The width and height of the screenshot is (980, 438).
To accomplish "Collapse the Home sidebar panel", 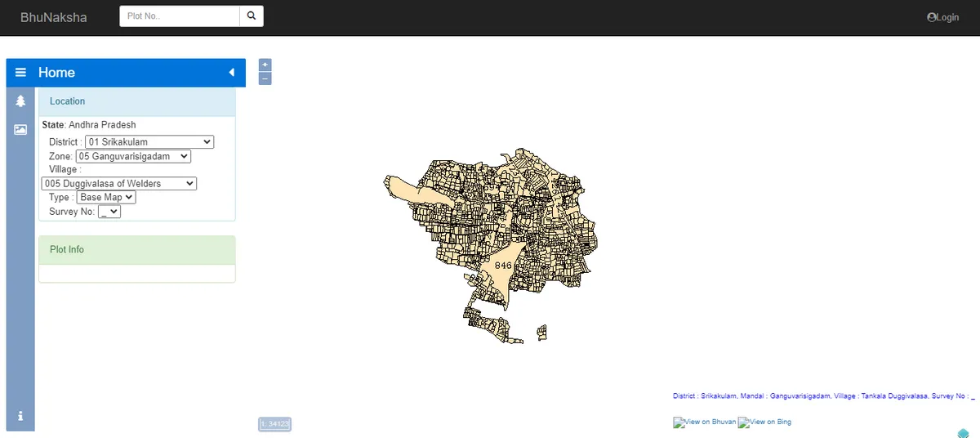I will pyautogui.click(x=231, y=73).
